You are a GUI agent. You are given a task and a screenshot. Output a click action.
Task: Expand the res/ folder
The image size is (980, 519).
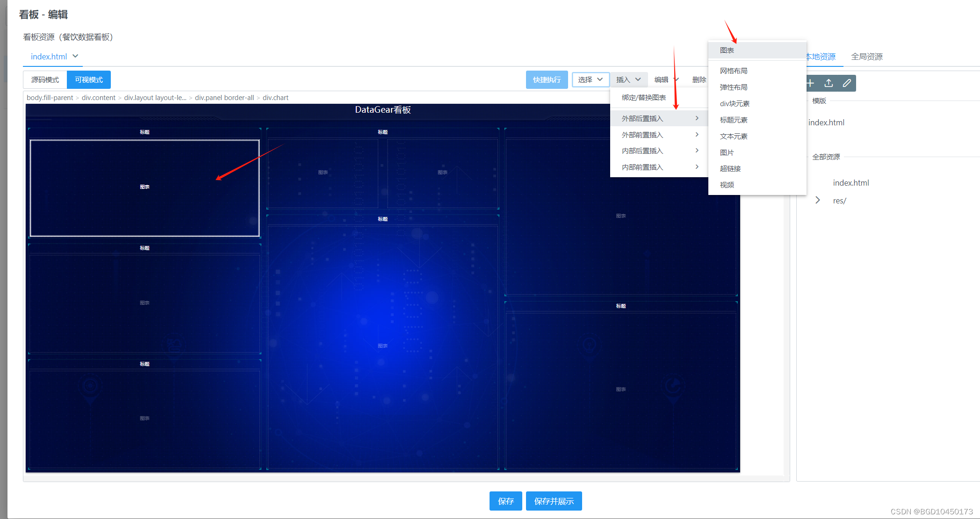click(x=817, y=200)
